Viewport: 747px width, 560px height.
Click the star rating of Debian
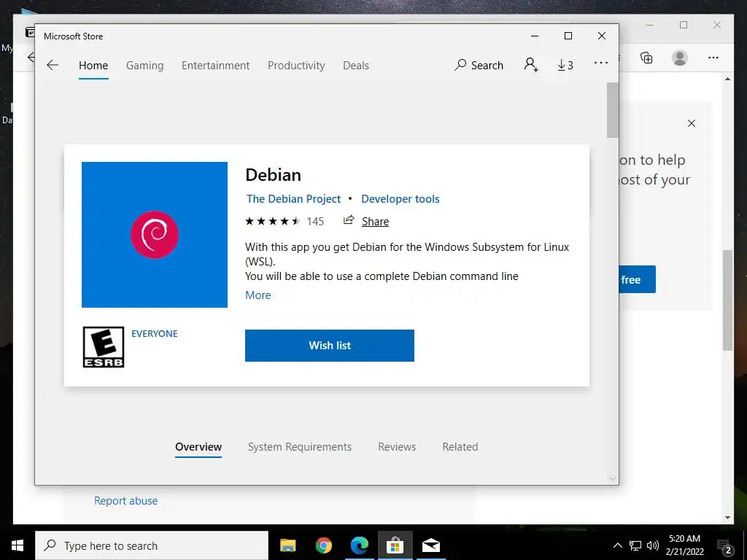pos(272,221)
